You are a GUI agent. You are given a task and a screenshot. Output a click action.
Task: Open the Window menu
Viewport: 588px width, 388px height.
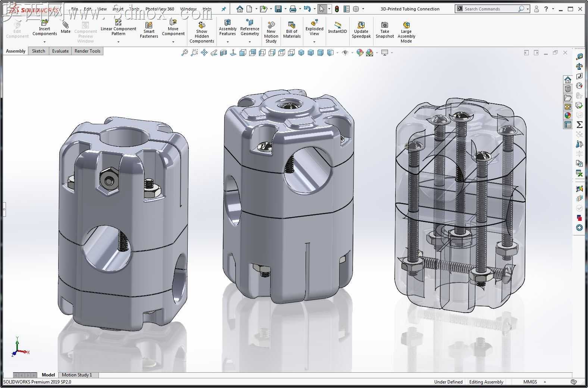tap(188, 9)
